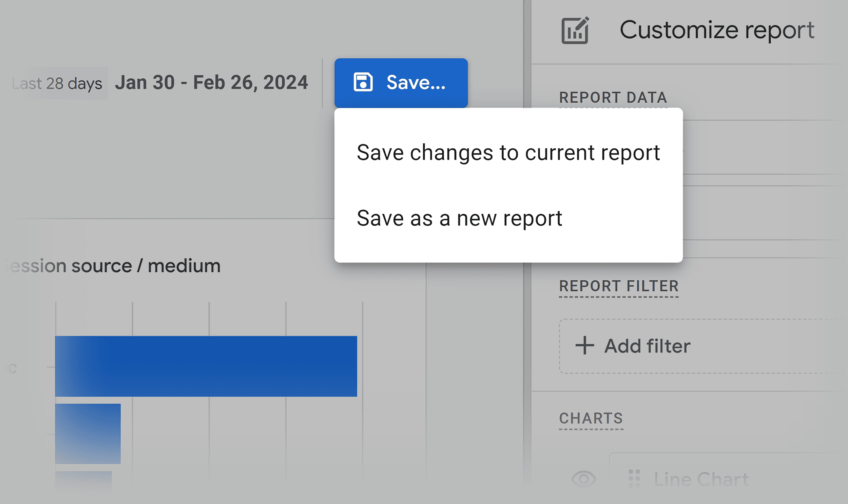Viewport: 848px width, 504px height.
Task: Click the Jan 30 - Feb 26, 2024 date text
Action: [x=211, y=82]
